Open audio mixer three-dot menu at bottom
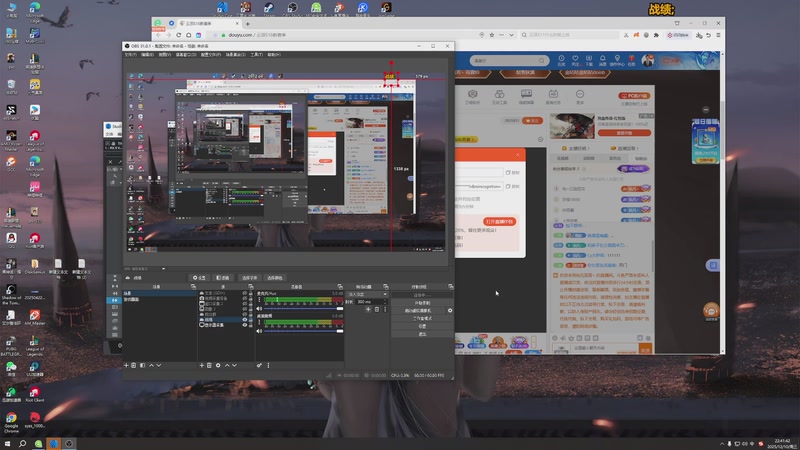The height and width of the screenshot is (450, 800). tap(268, 365)
